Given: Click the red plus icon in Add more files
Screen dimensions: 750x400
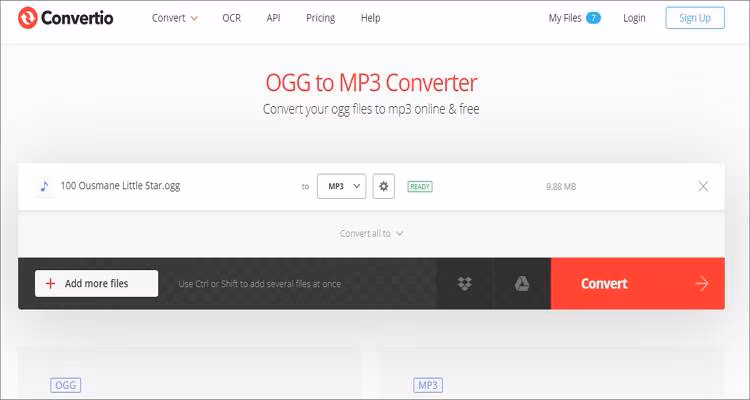Looking at the screenshot, I should 50,283.
